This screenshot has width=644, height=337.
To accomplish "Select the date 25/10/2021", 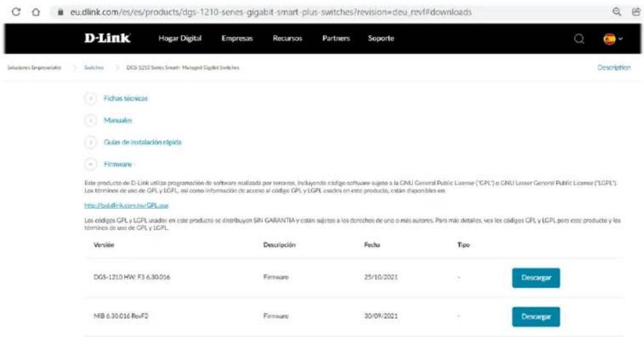I will (381, 277).
